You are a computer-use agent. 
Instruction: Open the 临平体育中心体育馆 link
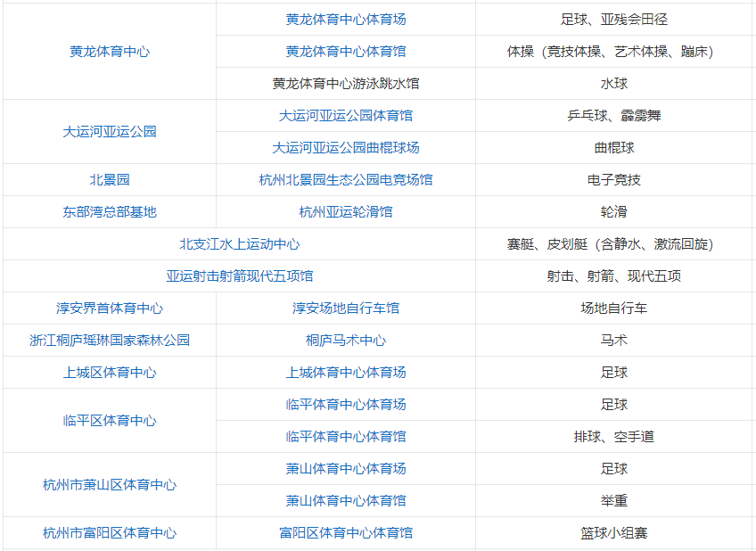pyautogui.click(x=346, y=437)
